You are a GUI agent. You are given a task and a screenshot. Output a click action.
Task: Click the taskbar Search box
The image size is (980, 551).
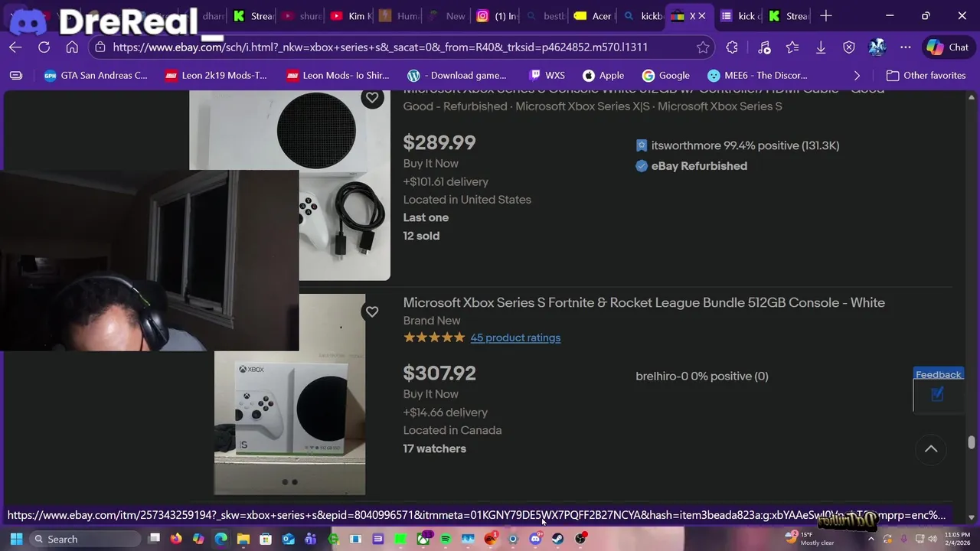click(x=84, y=539)
